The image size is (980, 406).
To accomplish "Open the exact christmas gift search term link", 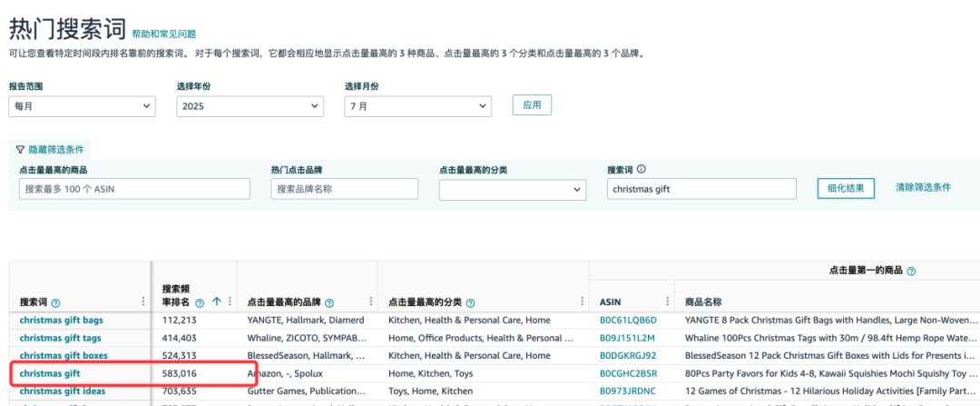I will [50, 373].
